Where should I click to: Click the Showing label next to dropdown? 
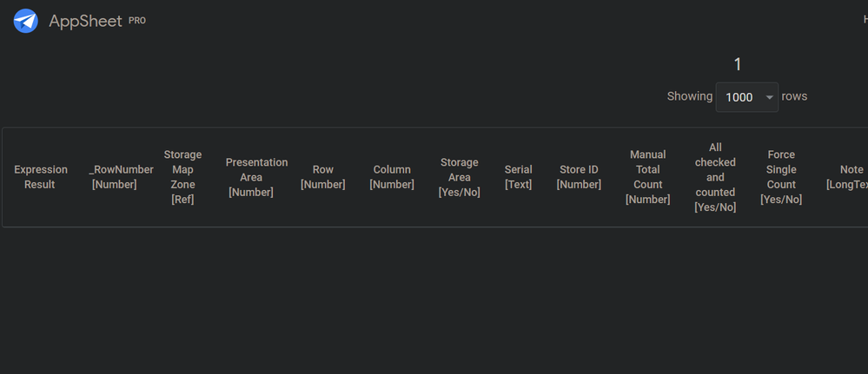point(690,96)
